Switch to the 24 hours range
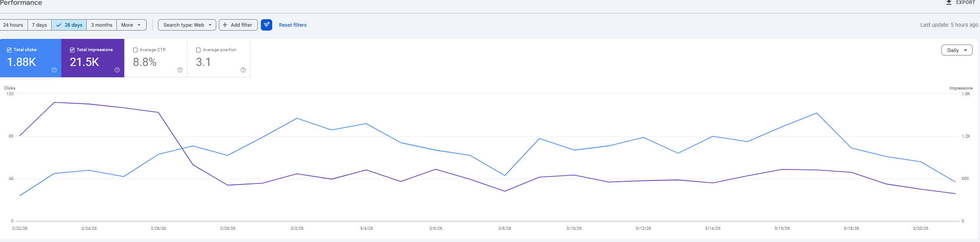 [x=13, y=25]
